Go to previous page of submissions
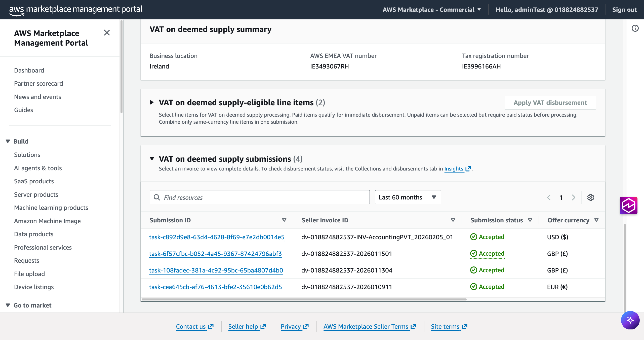 [549, 197]
